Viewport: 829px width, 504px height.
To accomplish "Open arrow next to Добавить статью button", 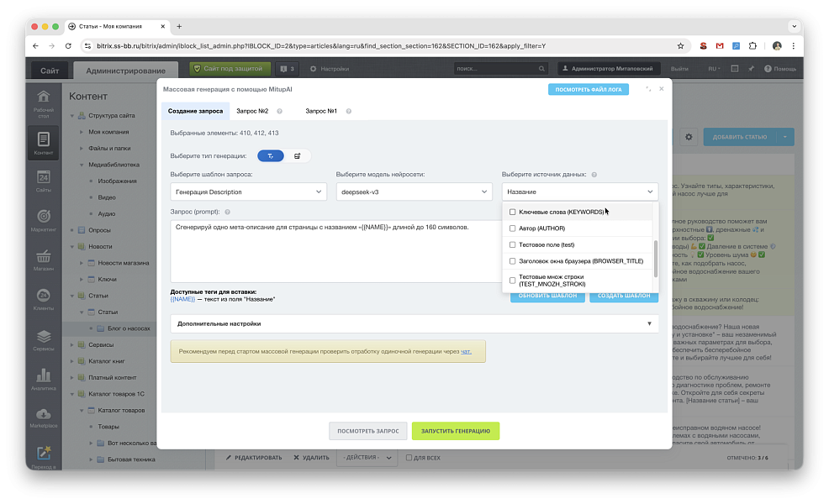I will pos(785,137).
